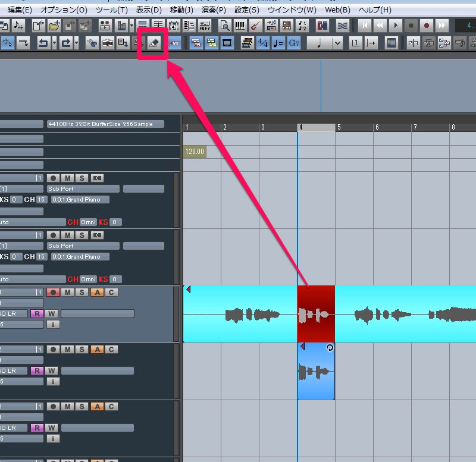Click the G7 chord track button
Image resolution: width=476 pixels, height=462 pixels.
coord(294,43)
